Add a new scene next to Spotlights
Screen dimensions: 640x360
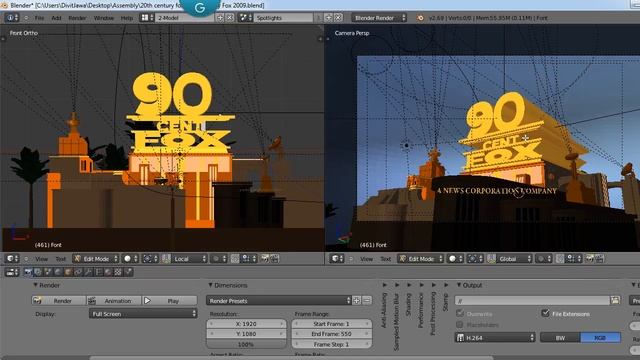pyautogui.click(x=328, y=18)
